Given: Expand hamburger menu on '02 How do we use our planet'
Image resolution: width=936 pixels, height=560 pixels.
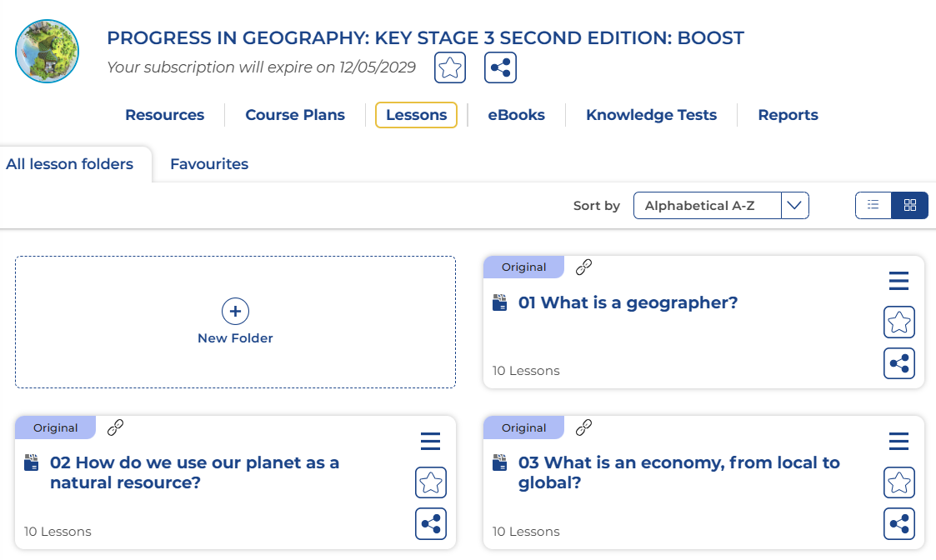Looking at the screenshot, I should 430,442.
